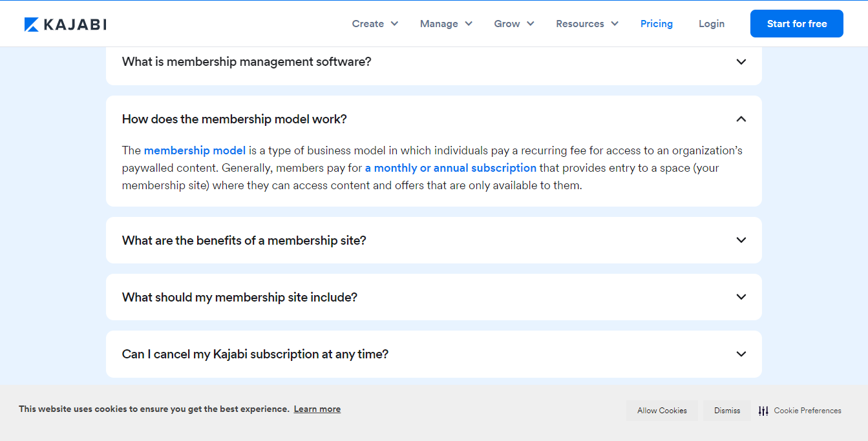868x441 pixels.
Task: Click the arrow next to Create
Action: tap(394, 24)
